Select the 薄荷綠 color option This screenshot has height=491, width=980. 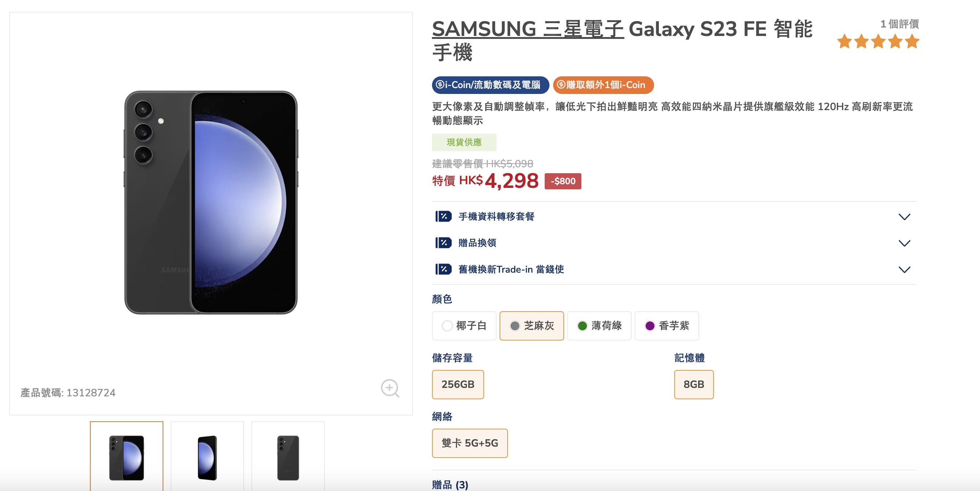tap(599, 325)
